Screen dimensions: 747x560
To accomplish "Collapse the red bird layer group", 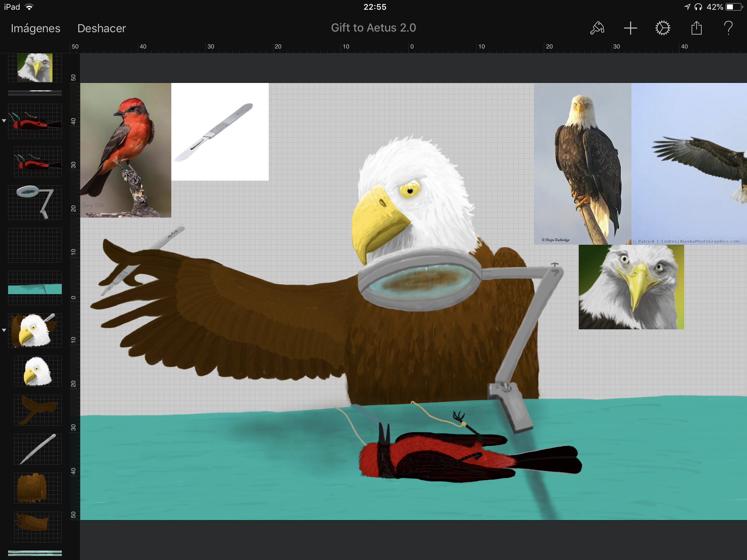I will point(4,121).
